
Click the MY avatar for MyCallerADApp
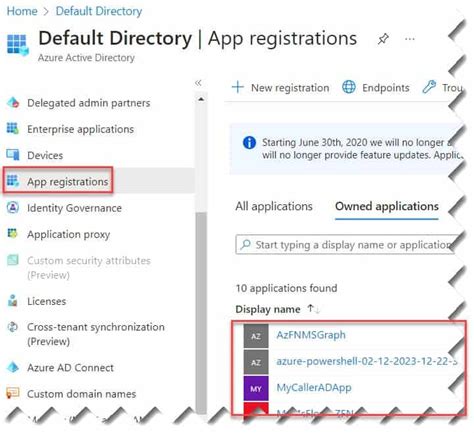click(x=256, y=388)
